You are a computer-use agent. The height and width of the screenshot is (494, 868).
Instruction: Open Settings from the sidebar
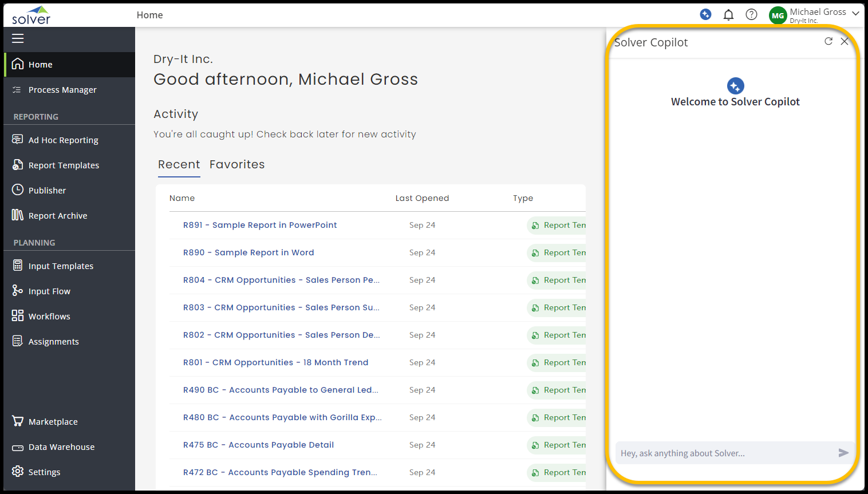[x=44, y=472]
